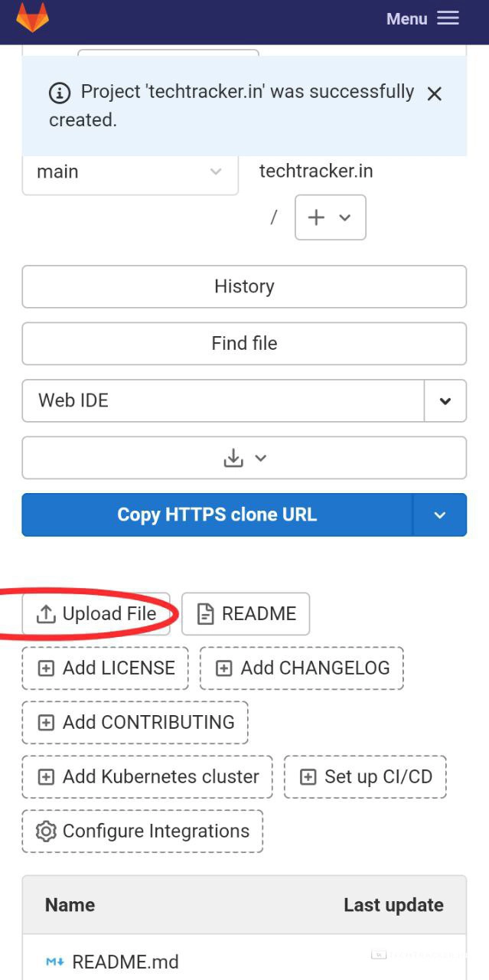Click the info icon in alert
Screen dimensions: 489x980
pyautogui.click(x=60, y=93)
